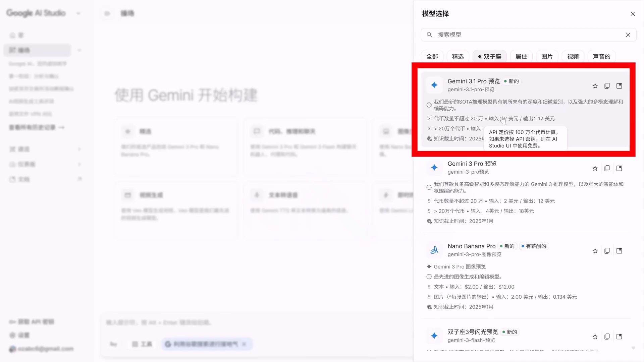Switch to the 精选 filter chip
644x362 pixels.
pyautogui.click(x=458, y=57)
